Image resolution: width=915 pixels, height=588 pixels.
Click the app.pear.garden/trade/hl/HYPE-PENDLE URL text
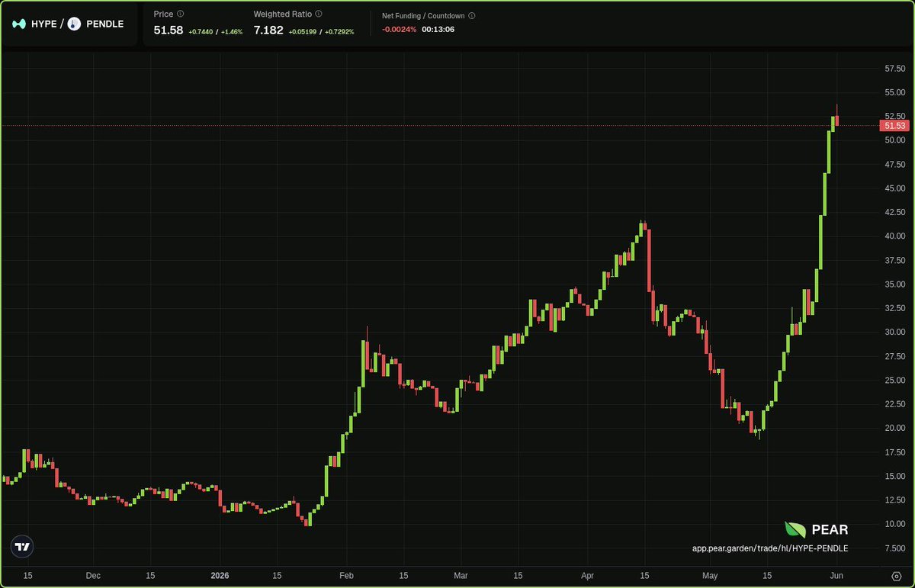[x=770, y=548]
